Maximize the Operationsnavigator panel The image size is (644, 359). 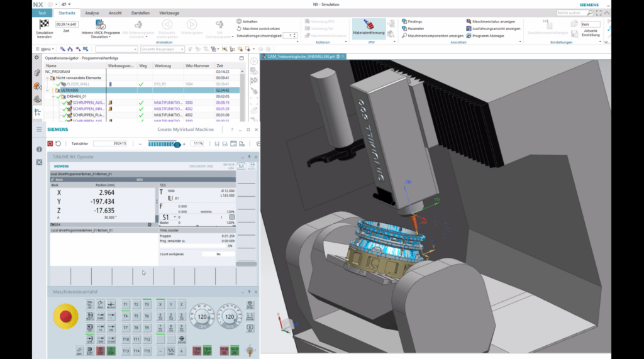coord(241,58)
